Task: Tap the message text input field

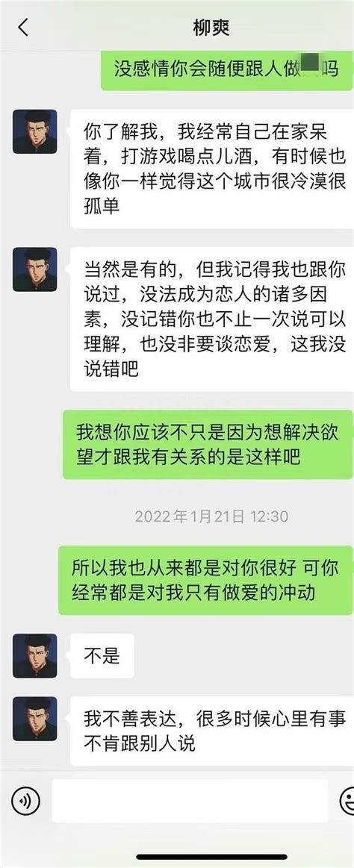Action: 190,801
